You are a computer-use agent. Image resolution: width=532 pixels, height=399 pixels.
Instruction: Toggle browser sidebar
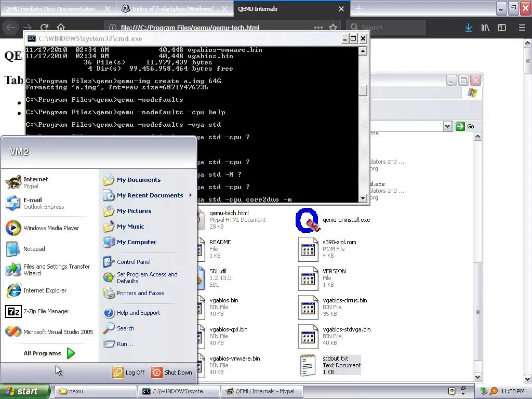pyautogui.click(x=502, y=28)
